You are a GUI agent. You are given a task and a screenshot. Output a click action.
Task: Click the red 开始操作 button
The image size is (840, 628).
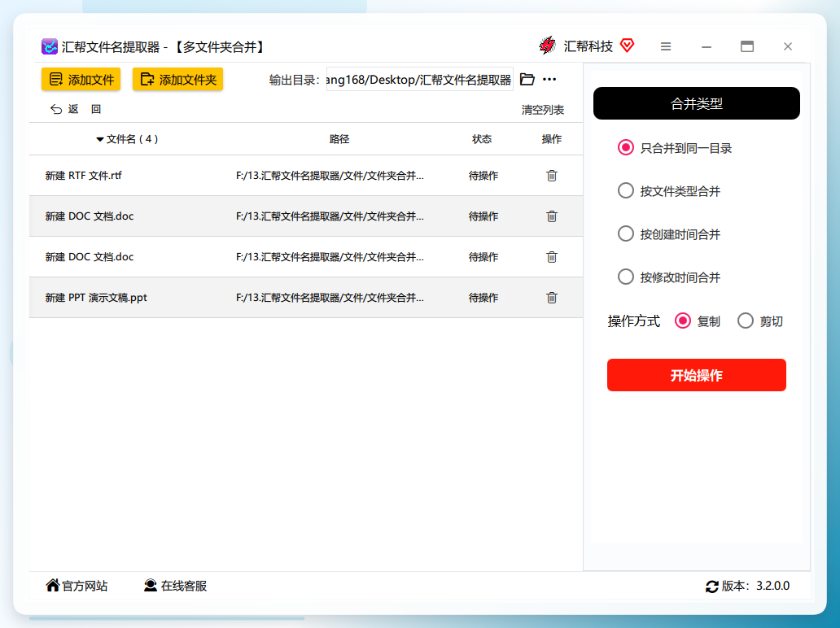point(697,375)
